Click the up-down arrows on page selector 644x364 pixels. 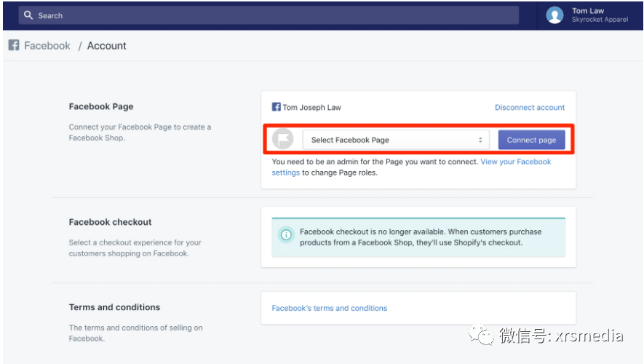point(480,140)
